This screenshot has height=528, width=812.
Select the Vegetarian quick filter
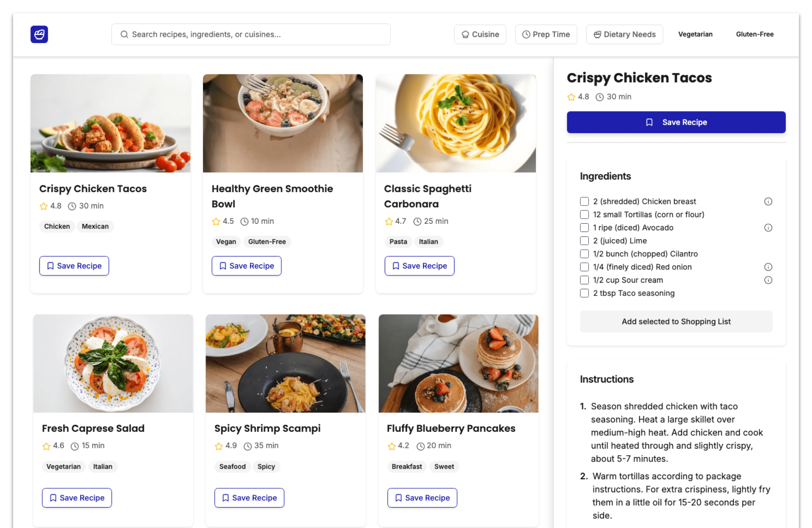tap(695, 34)
